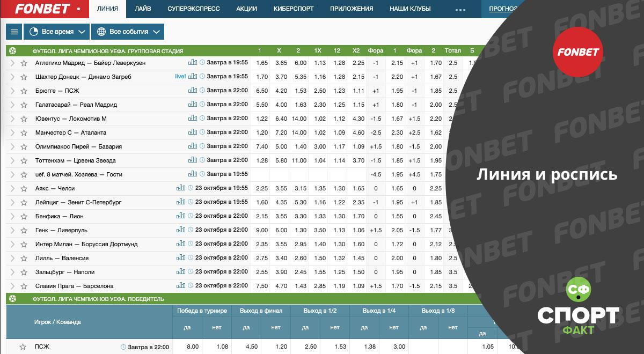Star Ювентус — Локомотив М as favorite
The height and width of the screenshot is (354, 644).
pyautogui.click(x=24, y=119)
